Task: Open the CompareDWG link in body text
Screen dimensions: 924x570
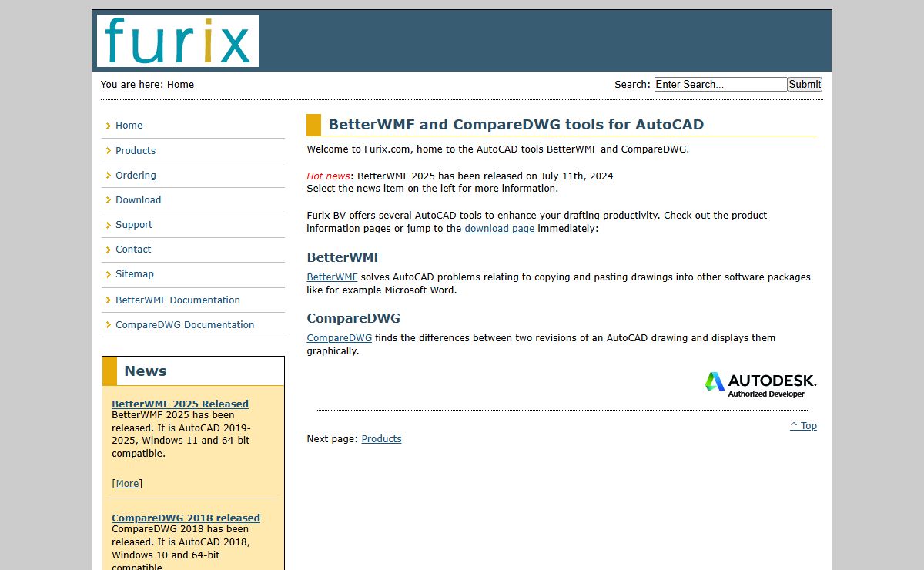Action: point(339,338)
